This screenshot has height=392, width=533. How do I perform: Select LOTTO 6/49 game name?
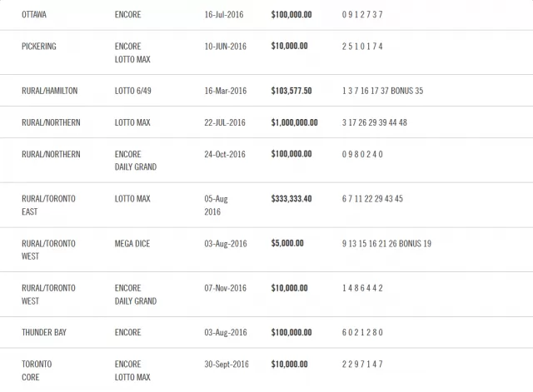click(133, 91)
